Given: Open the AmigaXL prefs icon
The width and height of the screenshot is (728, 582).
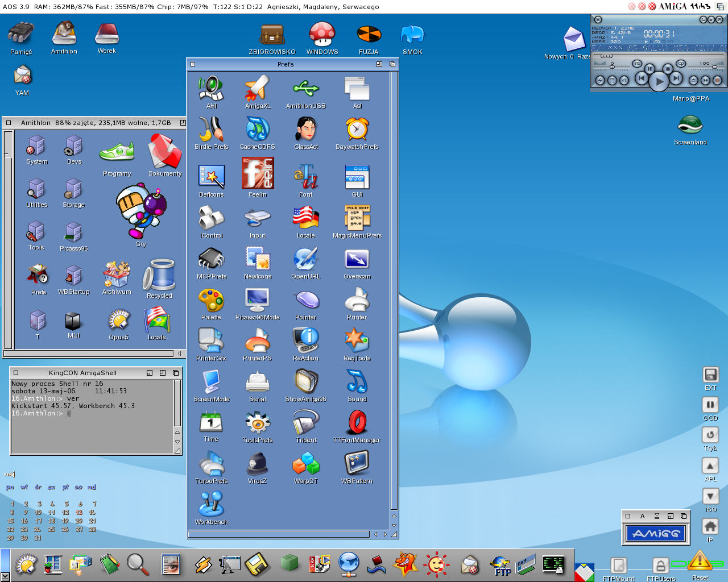Looking at the screenshot, I should (257, 88).
